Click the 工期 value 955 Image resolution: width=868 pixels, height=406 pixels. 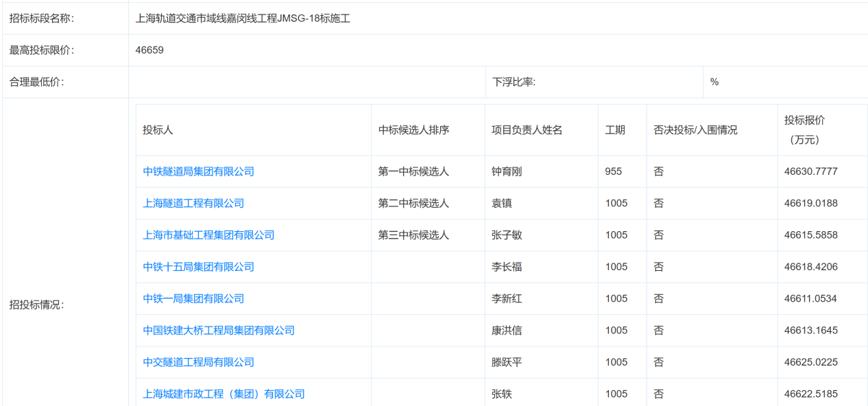pyautogui.click(x=614, y=171)
